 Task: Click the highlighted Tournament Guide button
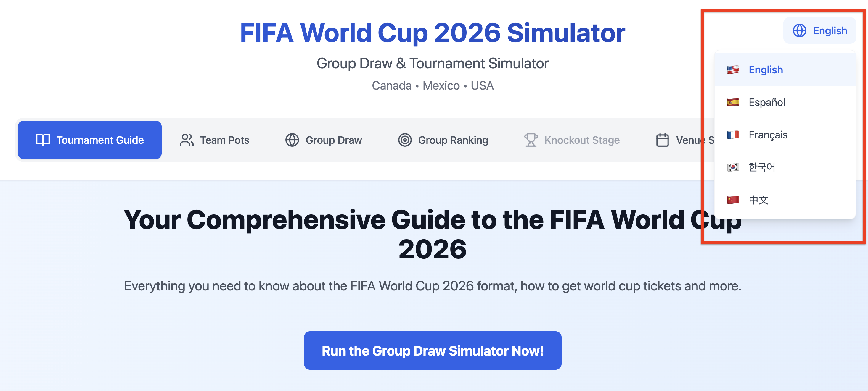(x=90, y=140)
